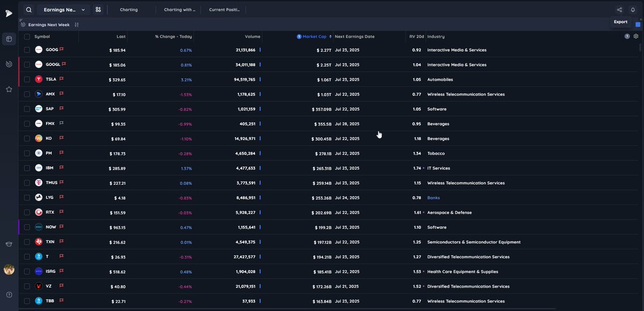644x311 pixels.
Task: Check the KO row checkbox
Action: coord(27,138)
